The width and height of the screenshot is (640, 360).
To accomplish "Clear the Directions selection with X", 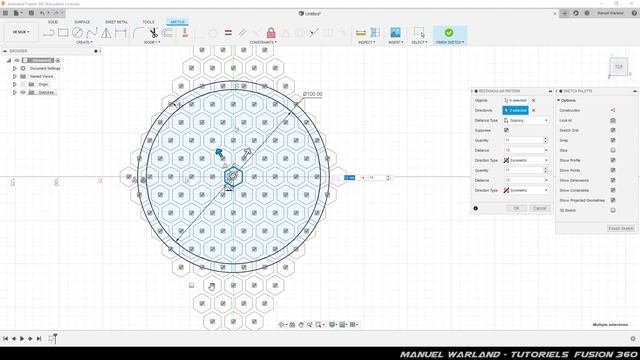I will point(533,110).
